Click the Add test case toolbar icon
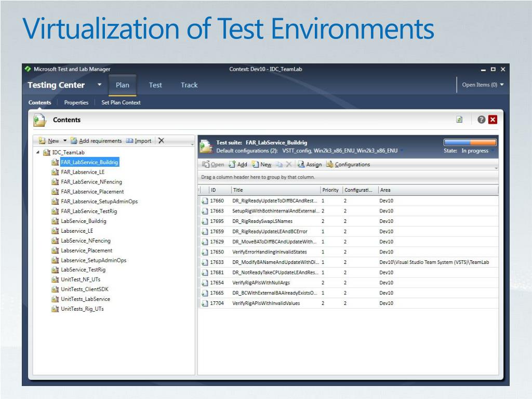 [232, 165]
